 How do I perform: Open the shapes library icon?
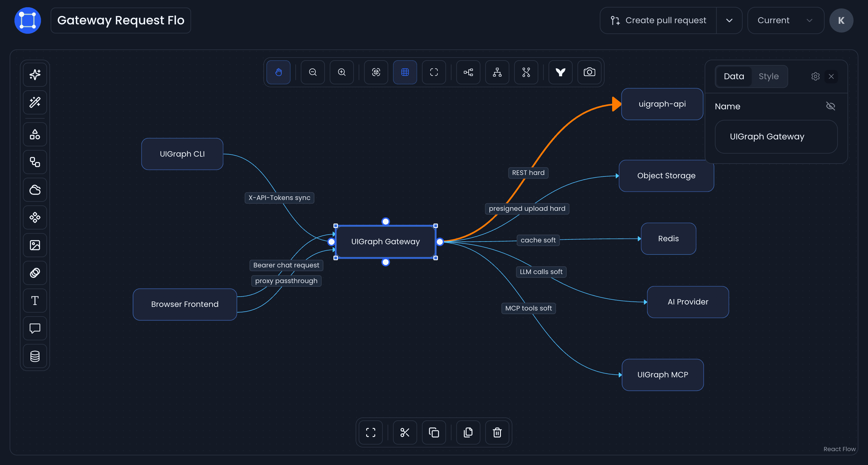click(35, 134)
